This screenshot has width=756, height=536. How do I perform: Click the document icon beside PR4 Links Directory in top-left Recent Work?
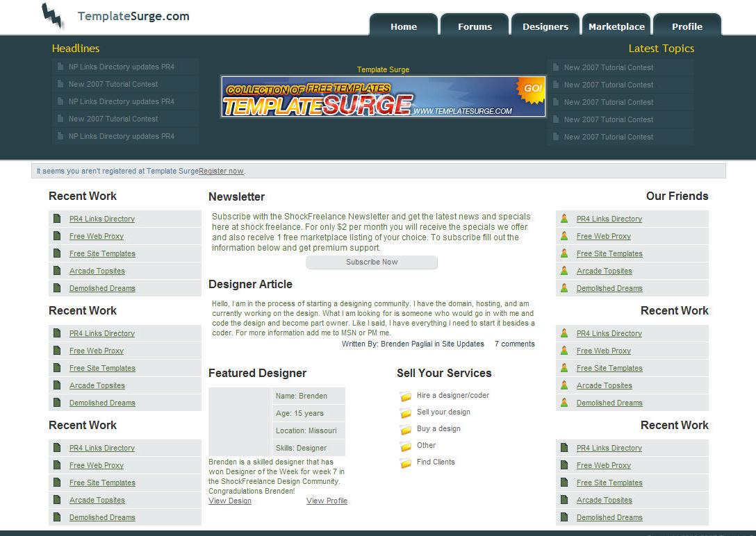pos(57,219)
